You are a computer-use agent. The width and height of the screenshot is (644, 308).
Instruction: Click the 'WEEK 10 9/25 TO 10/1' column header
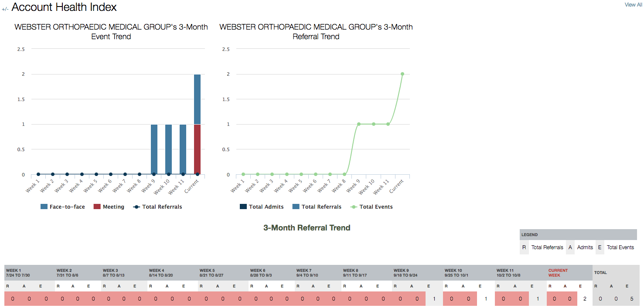(469, 273)
